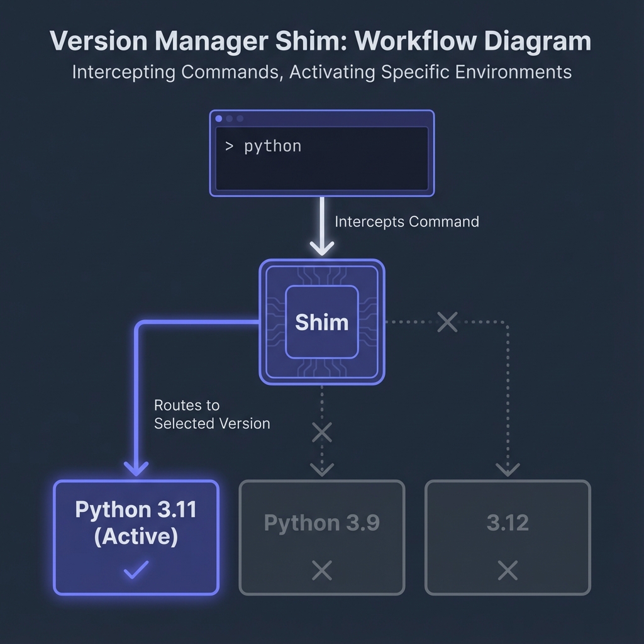Click the purple dot in terminal title bar

pos(219,118)
